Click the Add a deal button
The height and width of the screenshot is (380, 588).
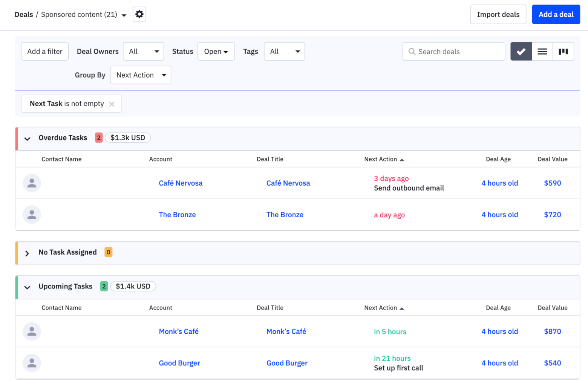[x=556, y=14]
